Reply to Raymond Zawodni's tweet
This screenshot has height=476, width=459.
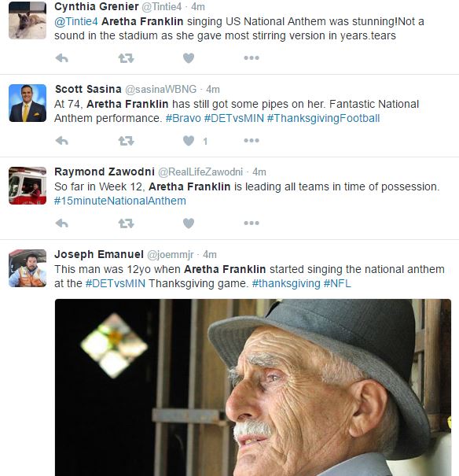coord(62,223)
